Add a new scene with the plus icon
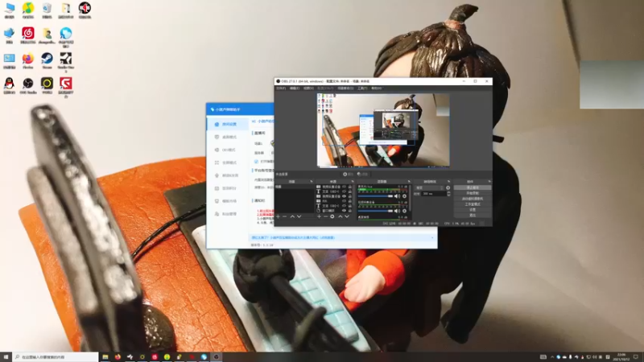Viewport: 644px width, 362px height. coord(278,216)
